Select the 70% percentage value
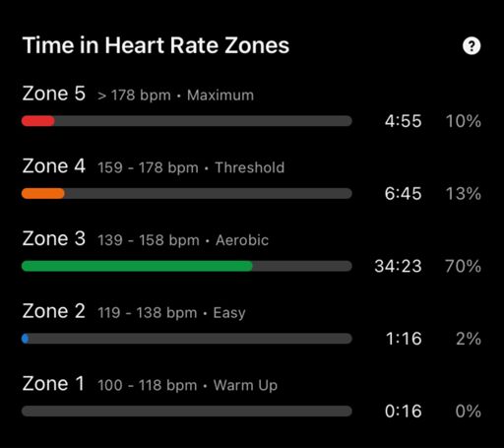504x448 pixels. 463,266
